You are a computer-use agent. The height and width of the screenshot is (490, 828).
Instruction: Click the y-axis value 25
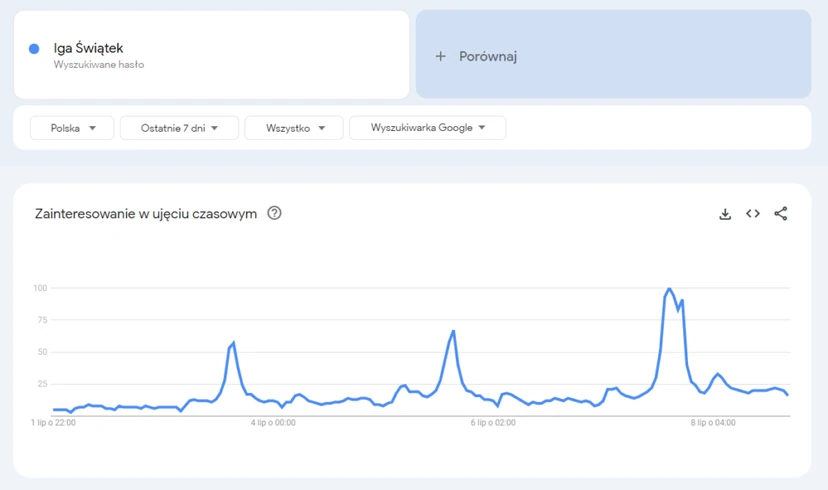[x=42, y=384]
